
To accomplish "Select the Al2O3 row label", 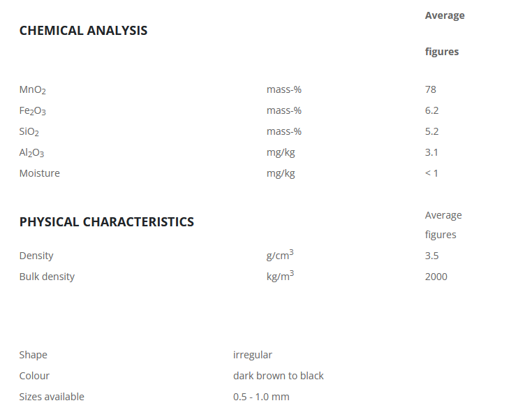I will tap(31, 153).
